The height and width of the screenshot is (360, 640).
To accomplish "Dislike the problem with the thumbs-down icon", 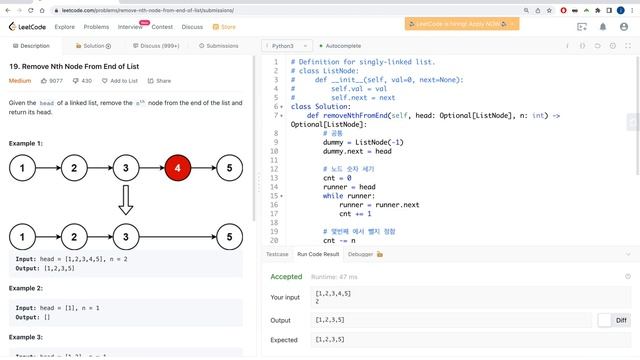I will point(76,81).
